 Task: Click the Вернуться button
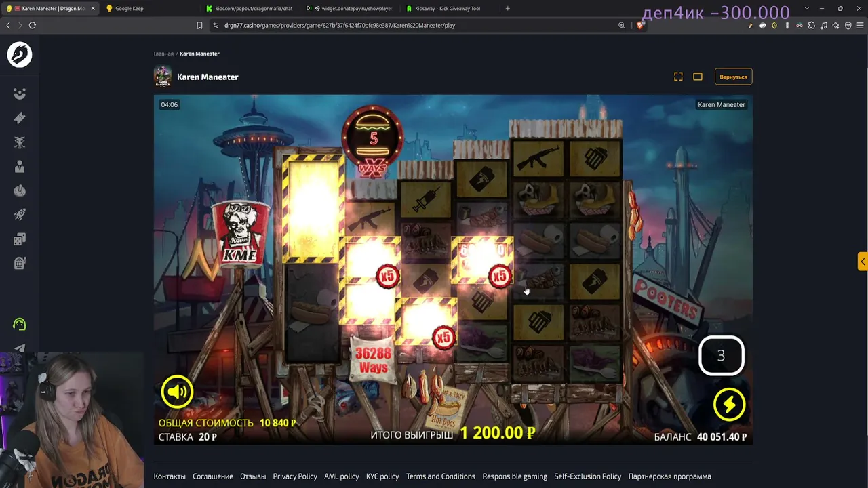point(733,77)
